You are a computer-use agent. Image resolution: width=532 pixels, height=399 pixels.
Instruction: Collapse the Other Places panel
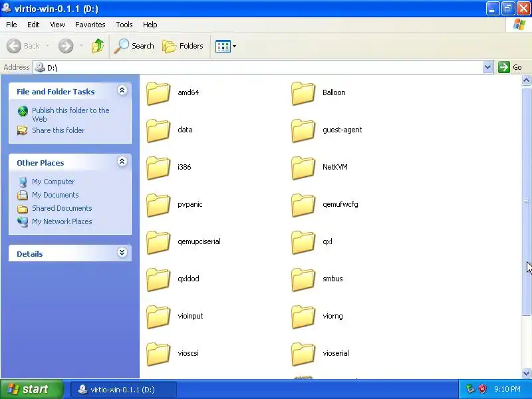coord(122,162)
